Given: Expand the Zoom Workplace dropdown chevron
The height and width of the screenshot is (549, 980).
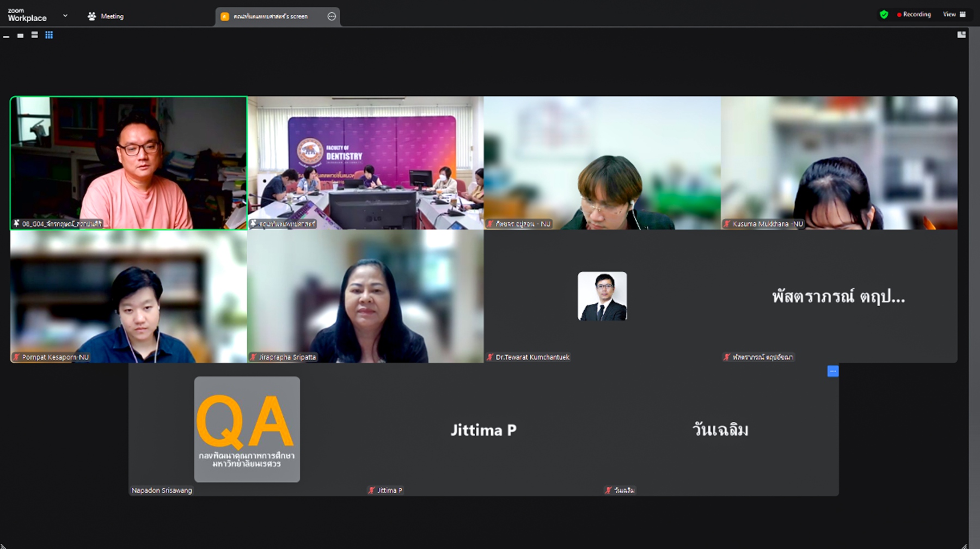Looking at the screenshot, I should (x=65, y=16).
